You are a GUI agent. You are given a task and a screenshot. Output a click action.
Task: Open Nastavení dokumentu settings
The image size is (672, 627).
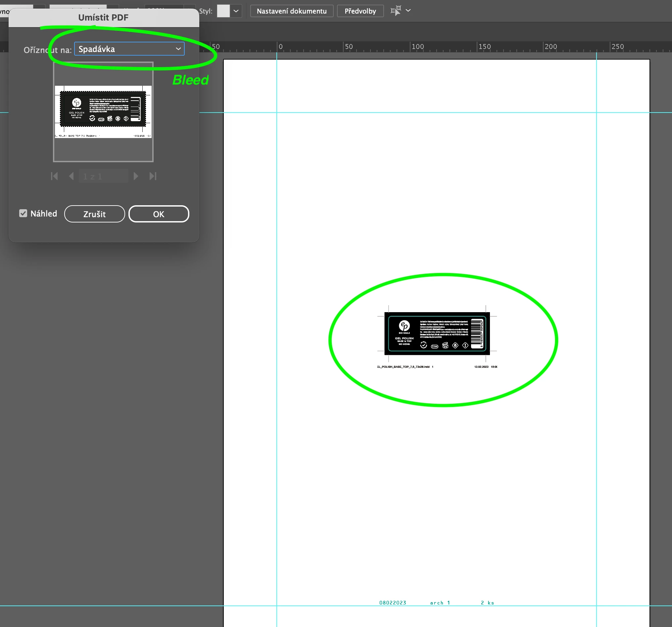click(x=291, y=11)
